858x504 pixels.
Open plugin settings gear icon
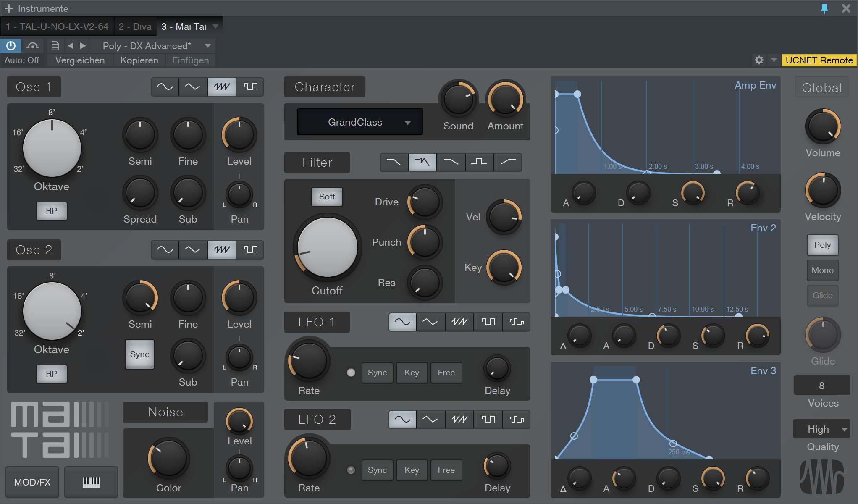point(759,60)
